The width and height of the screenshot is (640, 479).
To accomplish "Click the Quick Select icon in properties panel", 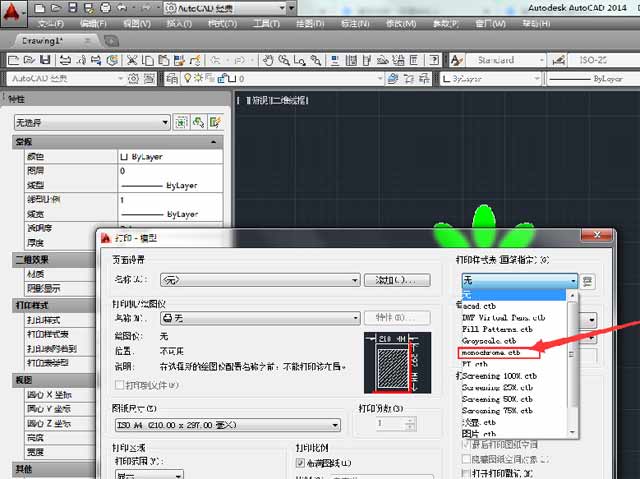I will click(216, 122).
